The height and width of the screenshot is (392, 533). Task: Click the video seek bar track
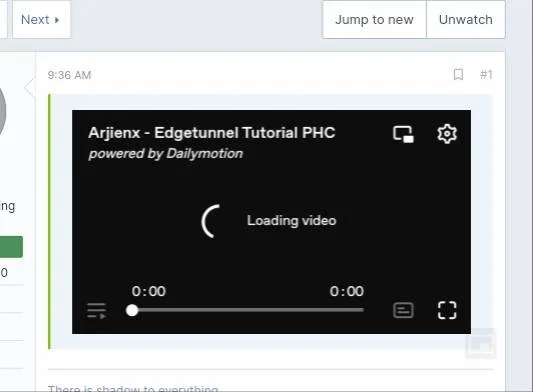[247, 310]
